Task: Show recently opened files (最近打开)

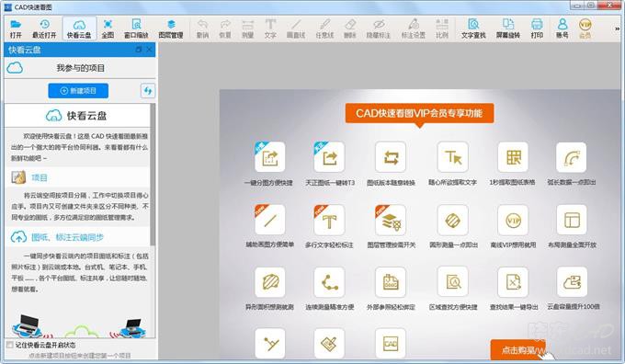Action: tap(44, 28)
